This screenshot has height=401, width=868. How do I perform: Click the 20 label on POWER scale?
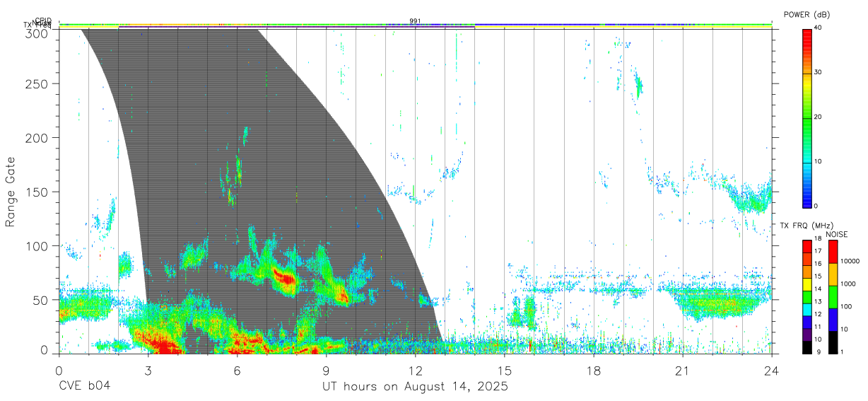[x=819, y=117]
